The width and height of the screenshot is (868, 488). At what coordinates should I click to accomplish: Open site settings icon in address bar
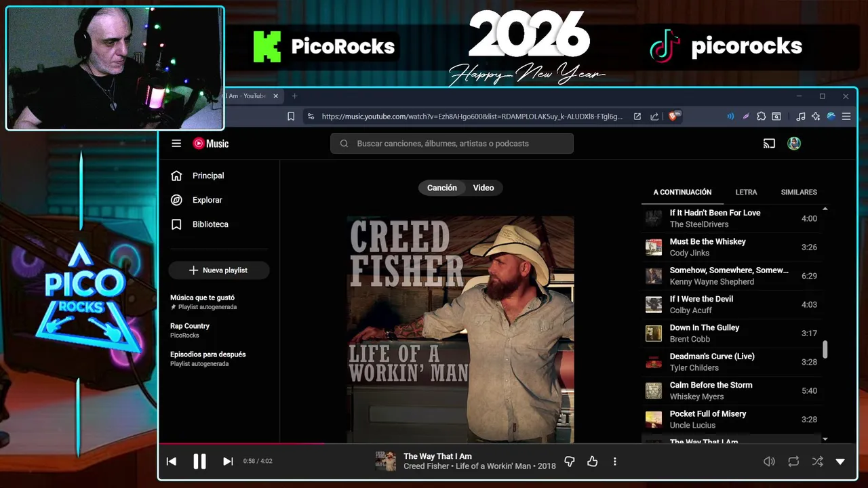coord(311,117)
